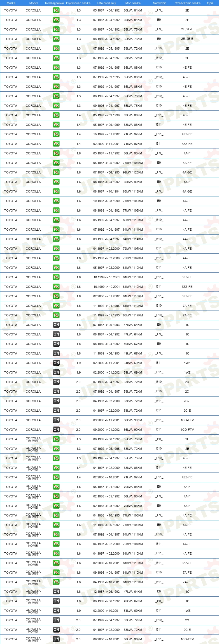Click the Moc silnika column header
This screenshot has height=644, width=219.
click(x=133, y=3)
